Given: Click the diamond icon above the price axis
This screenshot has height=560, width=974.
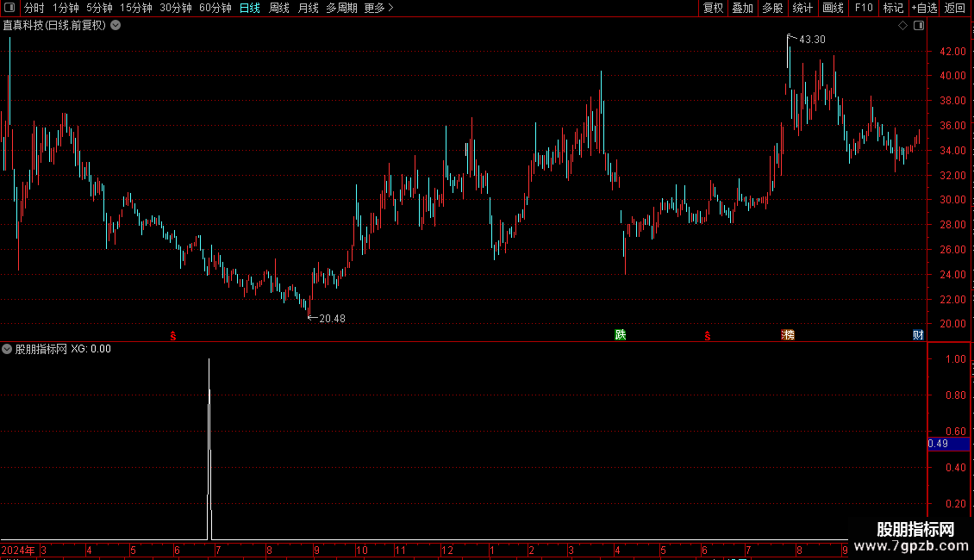Looking at the screenshot, I should (x=903, y=26).
